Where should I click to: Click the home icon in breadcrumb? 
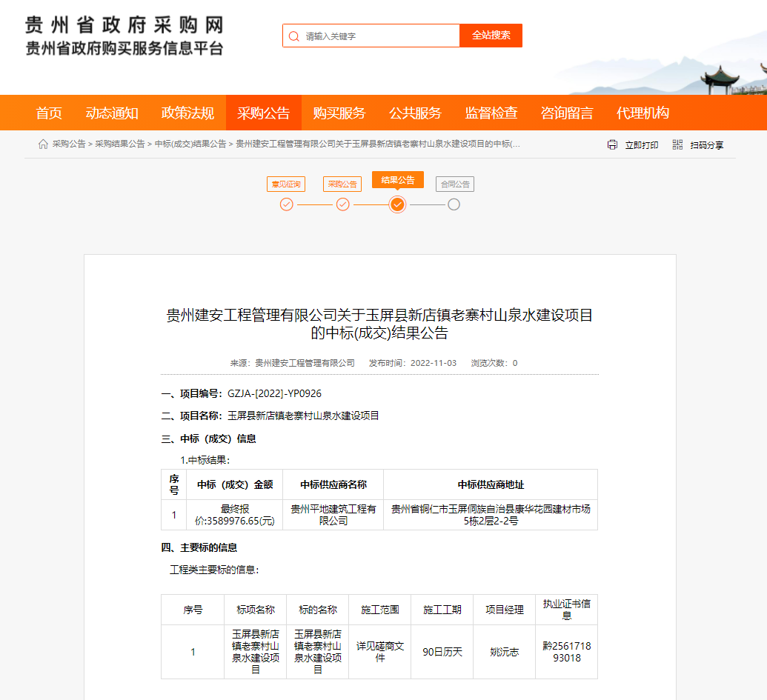43,144
